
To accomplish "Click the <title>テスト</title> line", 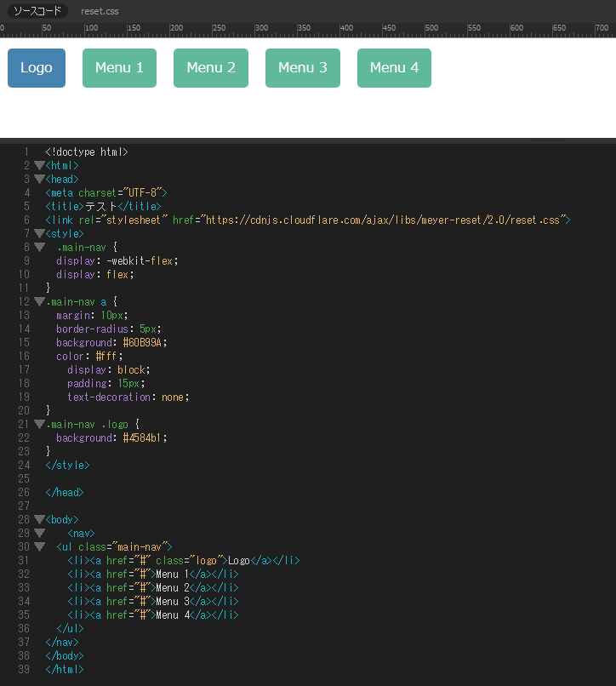I will (x=103, y=206).
